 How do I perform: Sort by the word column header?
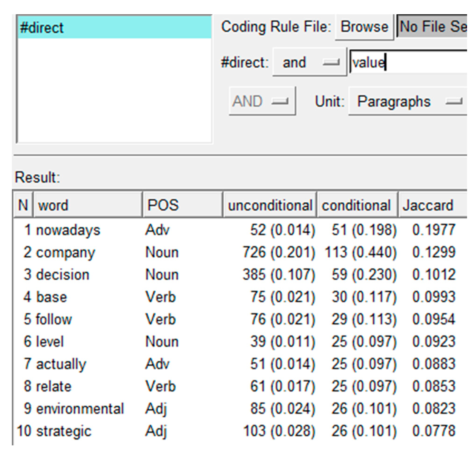pyautogui.click(x=87, y=205)
